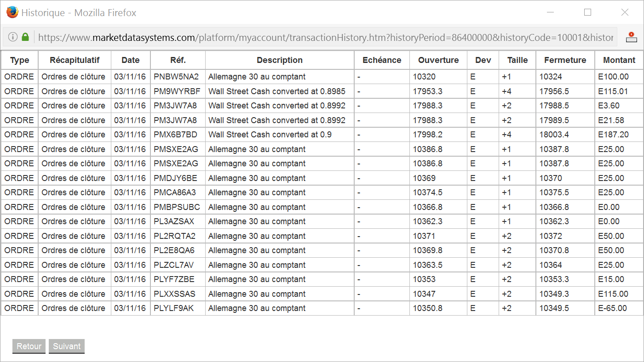The image size is (644, 362).
Task: Click description 'Wall Street Cash converted at 0.9'
Action: pos(270,135)
